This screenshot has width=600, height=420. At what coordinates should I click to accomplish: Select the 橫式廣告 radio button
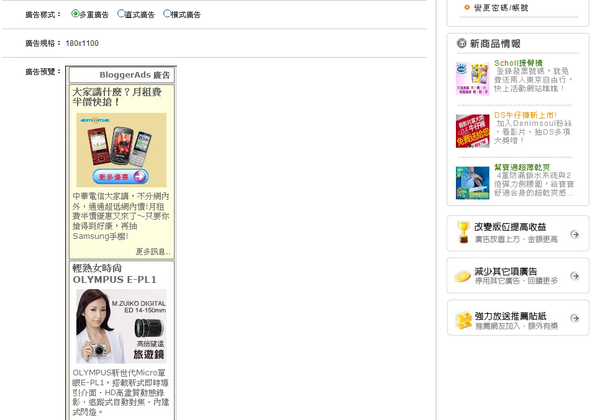tap(167, 14)
